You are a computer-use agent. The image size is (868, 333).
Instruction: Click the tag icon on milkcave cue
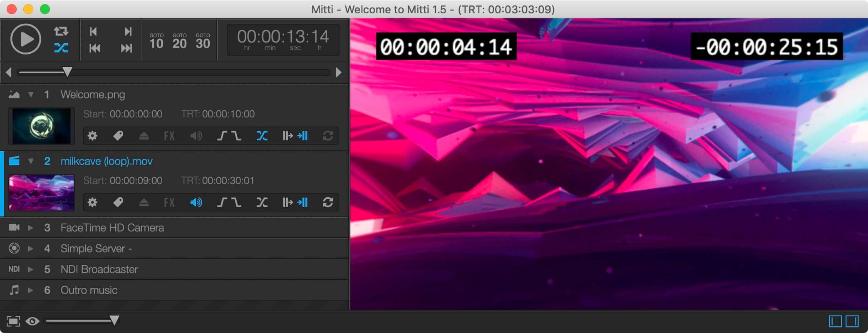tap(118, 202)
